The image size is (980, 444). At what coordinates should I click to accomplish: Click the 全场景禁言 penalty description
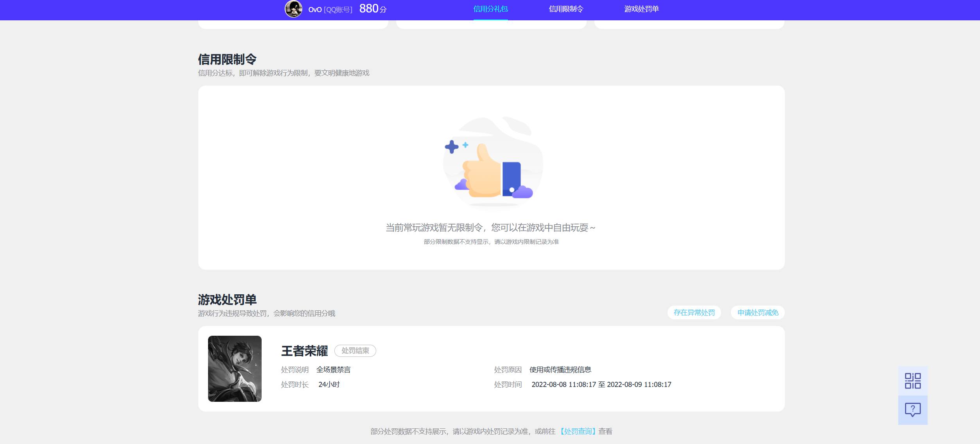[x=334, y=370]
